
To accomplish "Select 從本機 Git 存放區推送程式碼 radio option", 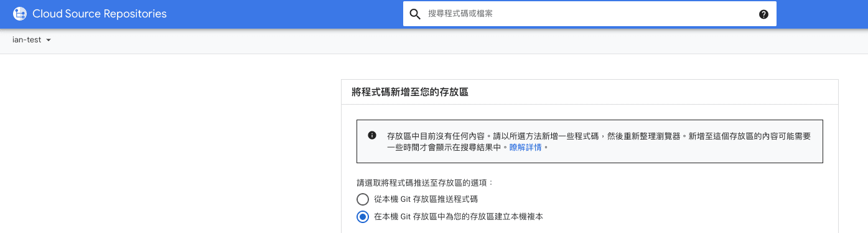I will click(x=363, y=199).
